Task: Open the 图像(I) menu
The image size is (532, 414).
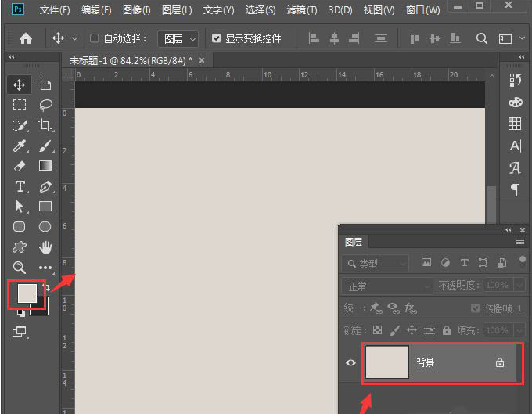Action: [137, 10]
